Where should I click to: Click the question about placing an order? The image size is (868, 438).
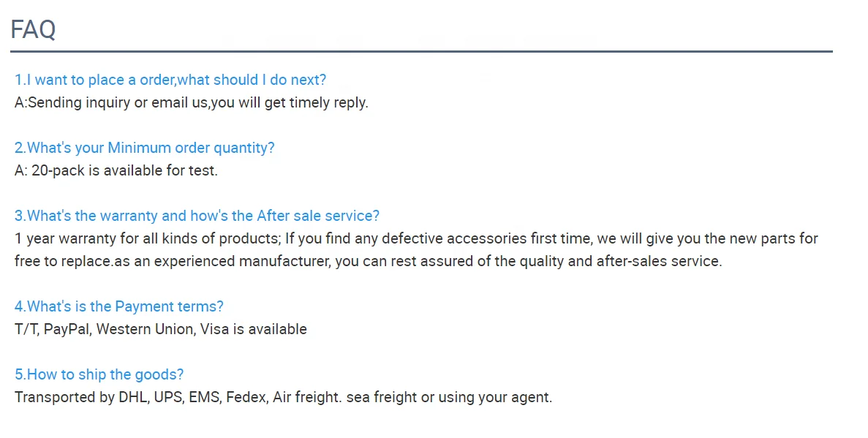click(170, 80)
